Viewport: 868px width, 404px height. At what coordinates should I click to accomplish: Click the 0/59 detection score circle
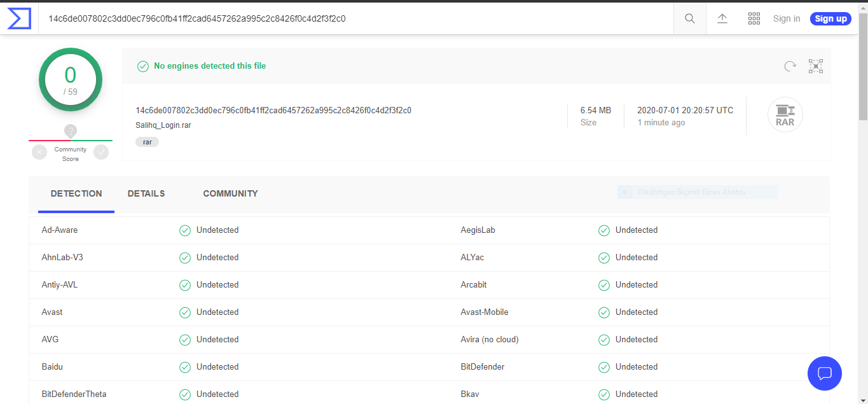[x=71, y=80]
